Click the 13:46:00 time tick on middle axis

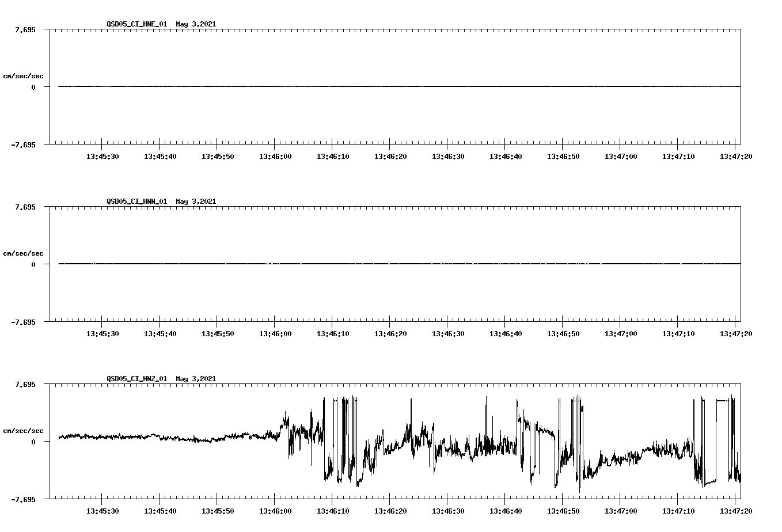(x=276, y=333)
